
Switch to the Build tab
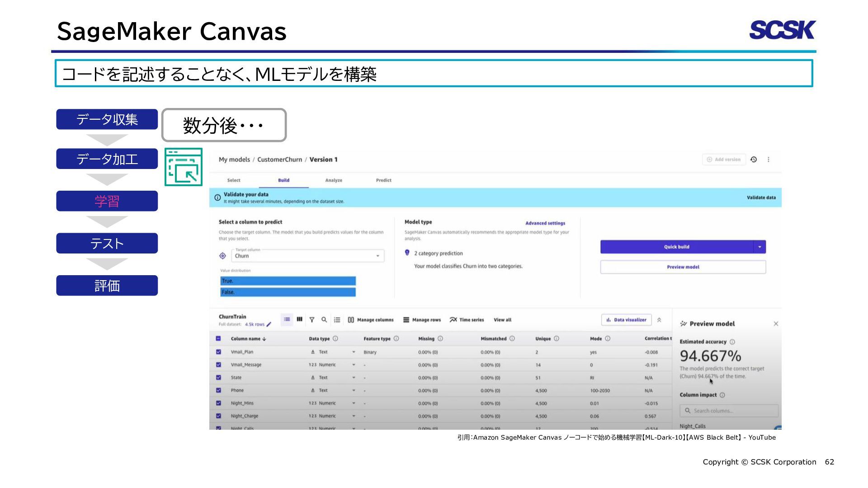[x=283, y=180]
